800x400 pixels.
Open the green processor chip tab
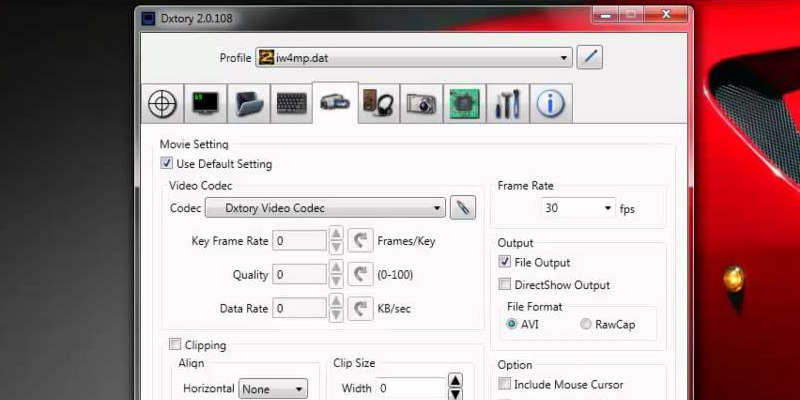pos(464,104)
